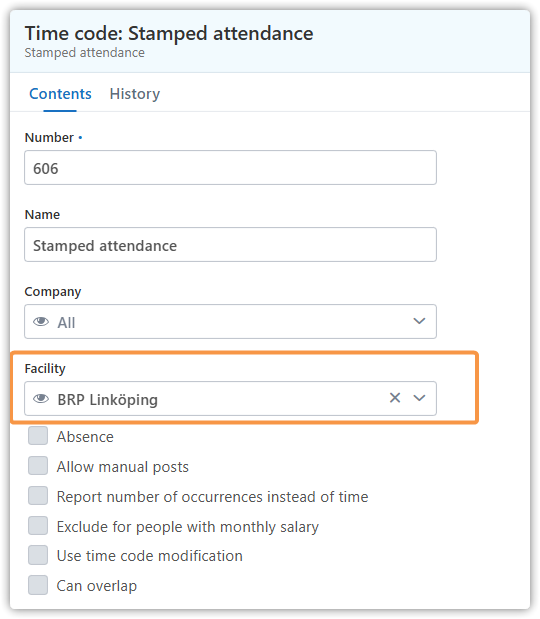Image resolution: width=540 pixels, height=619 pixels.
Task: Open the Facility combo box showing BRP Linköping
Action: 231,398
